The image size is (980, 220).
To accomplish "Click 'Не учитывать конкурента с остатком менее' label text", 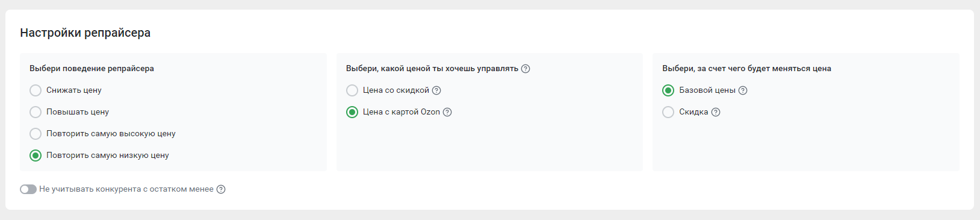I will tap(126, 189).
